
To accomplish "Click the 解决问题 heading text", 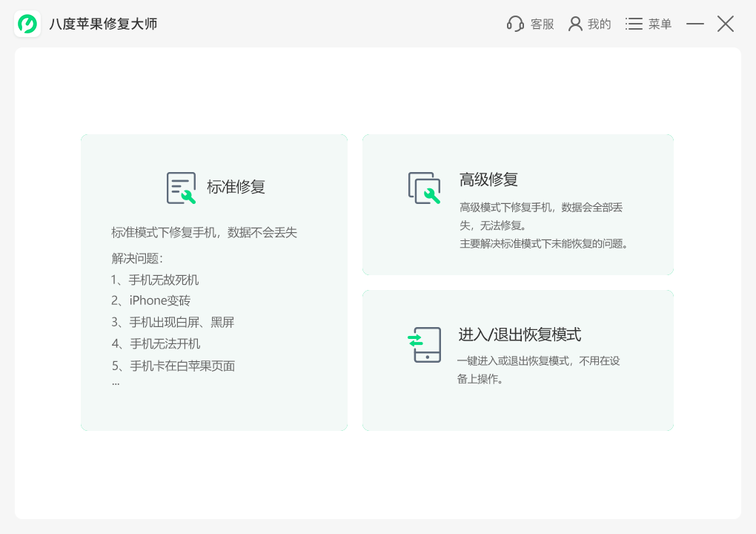I will tap(137, 259).
